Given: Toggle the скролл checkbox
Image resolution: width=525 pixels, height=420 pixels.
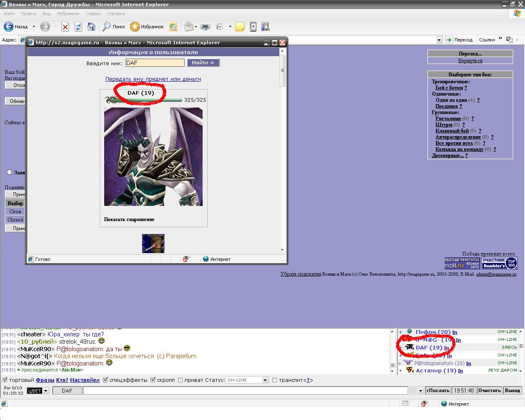Looking at the screenshot, I should click(153, 380).
